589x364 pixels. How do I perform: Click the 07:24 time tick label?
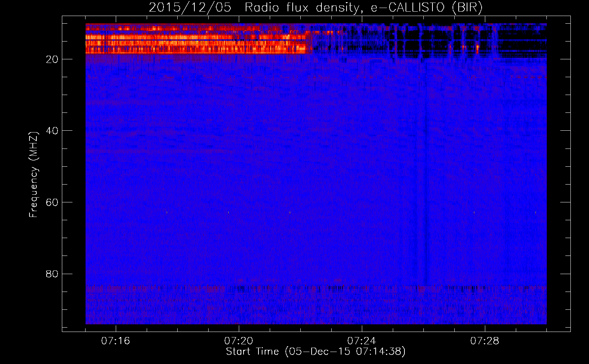click(361, 341)
